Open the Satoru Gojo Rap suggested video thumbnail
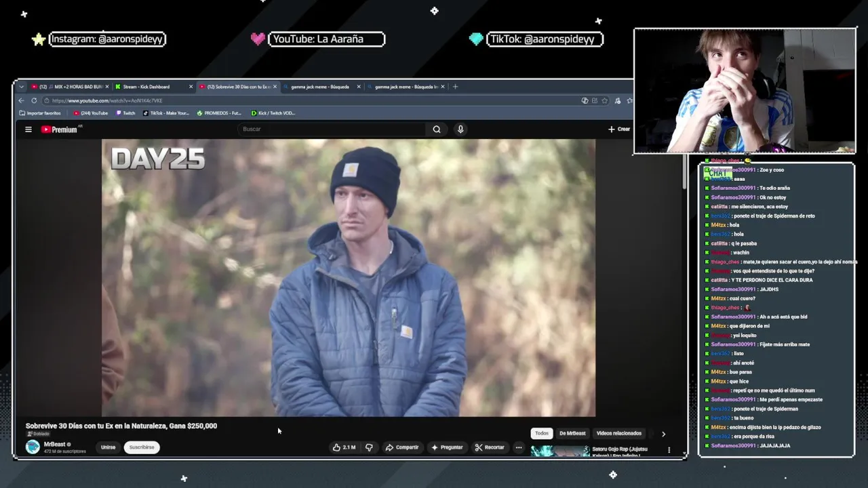This screenshot has height=488, width=868. point(559,451)
